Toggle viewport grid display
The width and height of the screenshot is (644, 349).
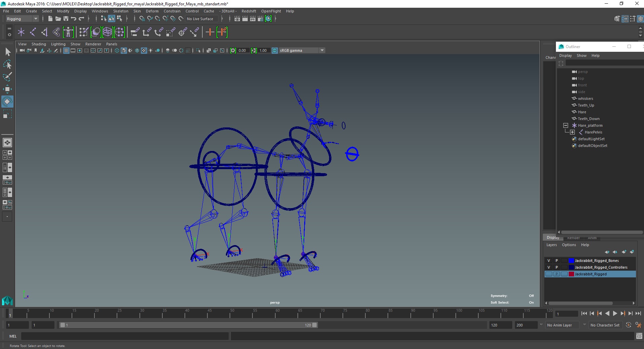(x=66, y=50)
